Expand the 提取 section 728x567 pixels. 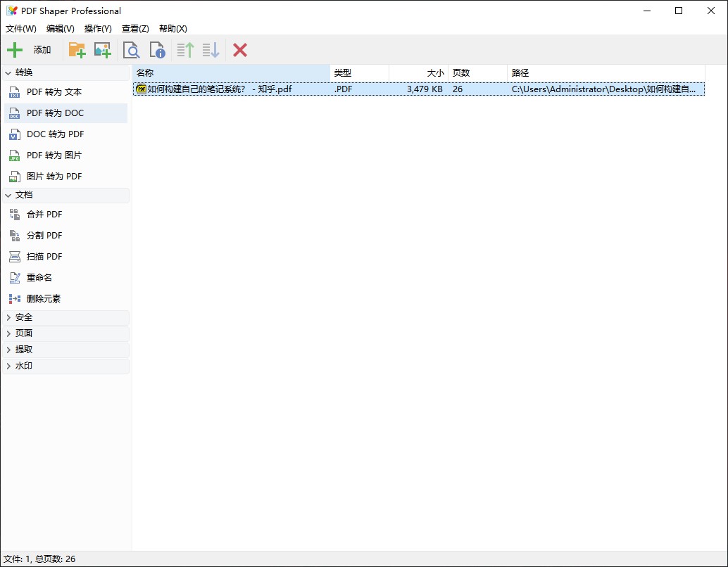point(24,350)
